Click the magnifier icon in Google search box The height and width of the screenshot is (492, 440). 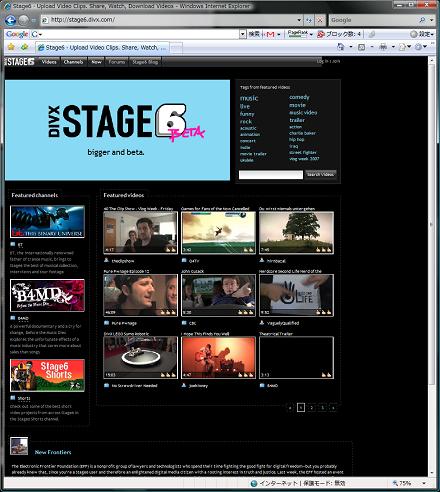pyautogui.click(x=422, y=20)
